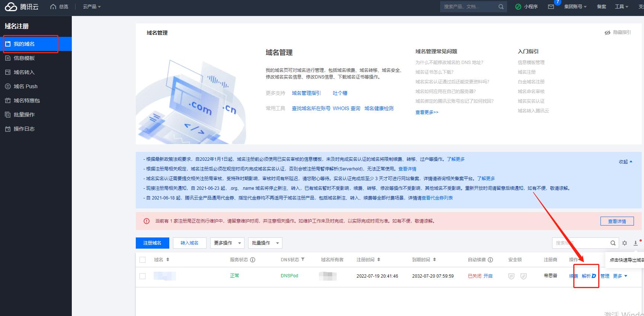Open the 信息模板管理 guide link

pyautogui.click(x=531, y=63)
